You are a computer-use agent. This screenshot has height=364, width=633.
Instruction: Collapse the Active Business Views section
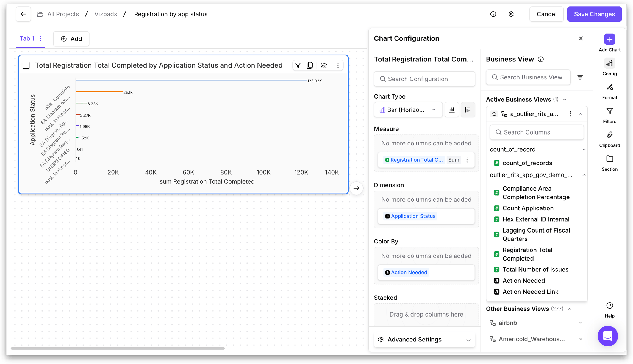click(565, 99)
